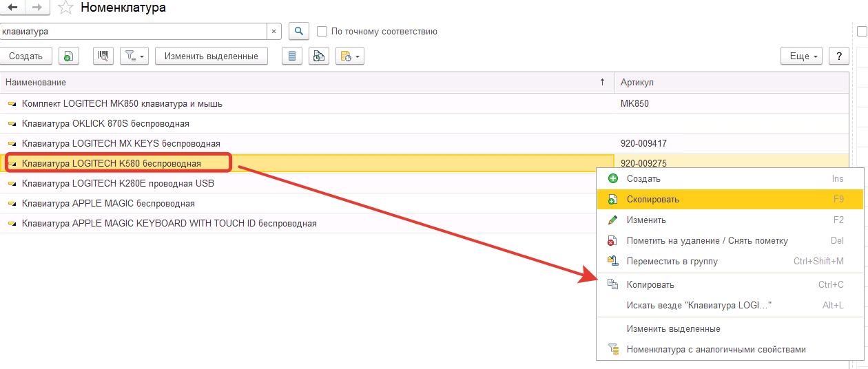Clear the search field with the x

(x=273, y=32)
